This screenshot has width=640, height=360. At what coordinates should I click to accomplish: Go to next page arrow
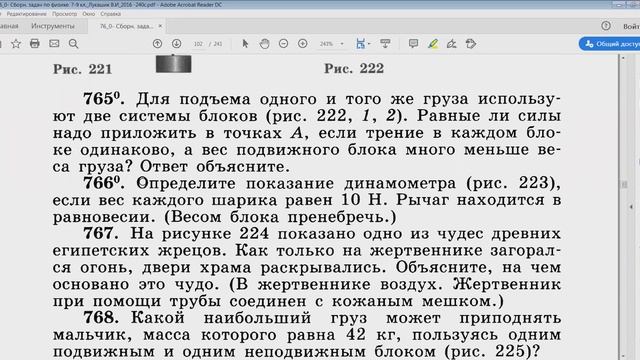(x=177, y=44)
